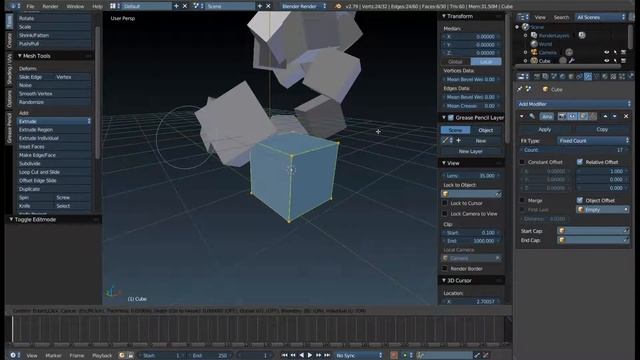Toggle Cube visibility eye in outliner
The image size is (640, 360).
(x=607, y=61)
